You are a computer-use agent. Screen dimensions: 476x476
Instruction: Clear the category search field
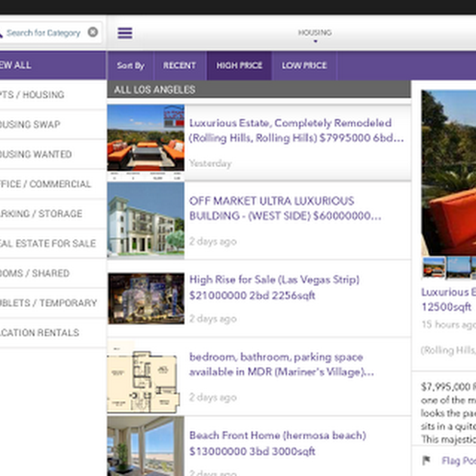point(93,32)
